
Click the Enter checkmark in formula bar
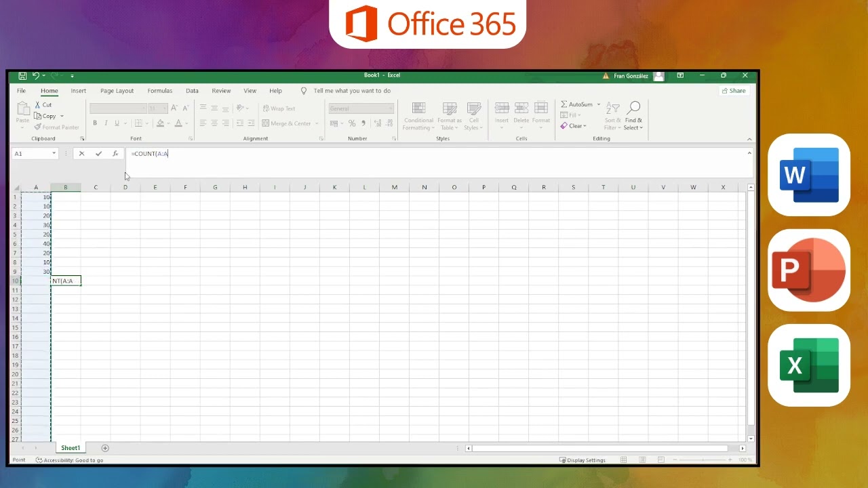(x=98, y=154)
